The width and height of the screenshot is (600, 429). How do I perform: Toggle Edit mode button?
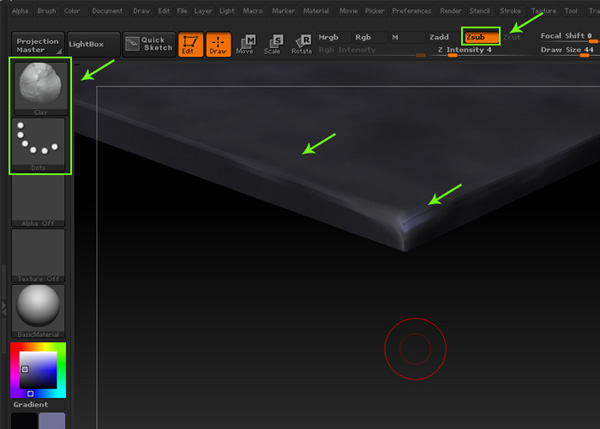[190, 44]
